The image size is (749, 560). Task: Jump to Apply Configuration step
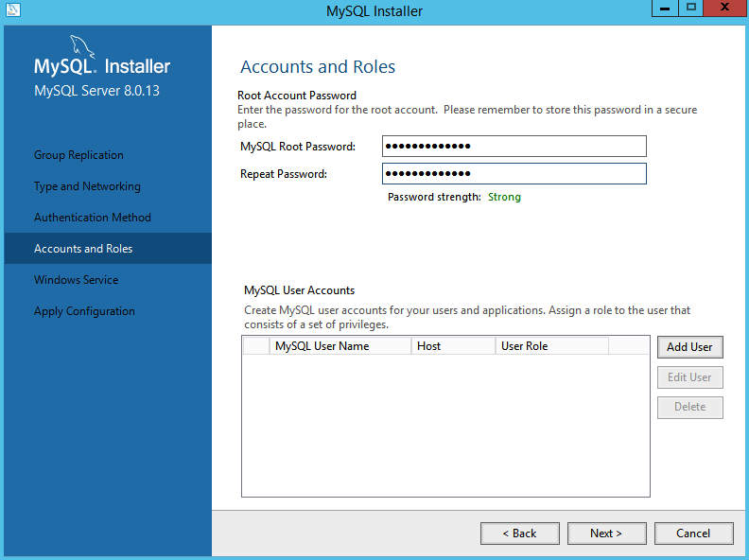(84, 311)
